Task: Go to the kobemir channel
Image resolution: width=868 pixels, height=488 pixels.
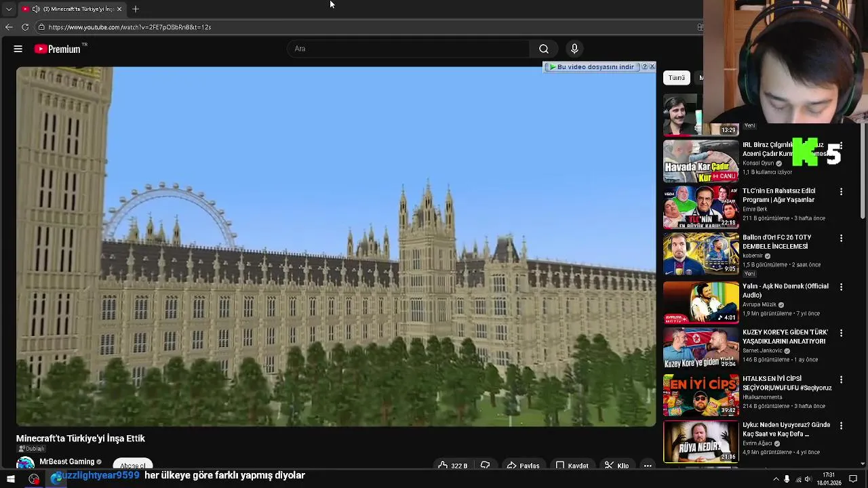Action: point(753,256)
